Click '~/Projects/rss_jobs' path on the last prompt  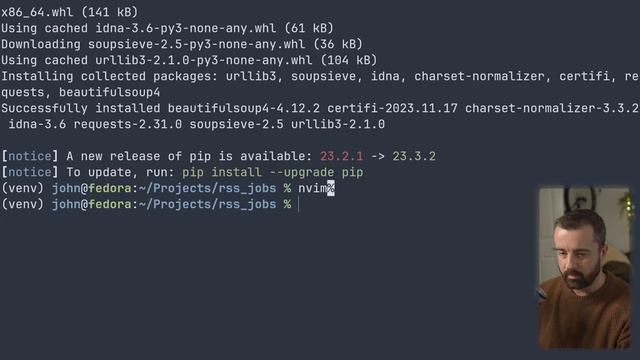point(207,204)
